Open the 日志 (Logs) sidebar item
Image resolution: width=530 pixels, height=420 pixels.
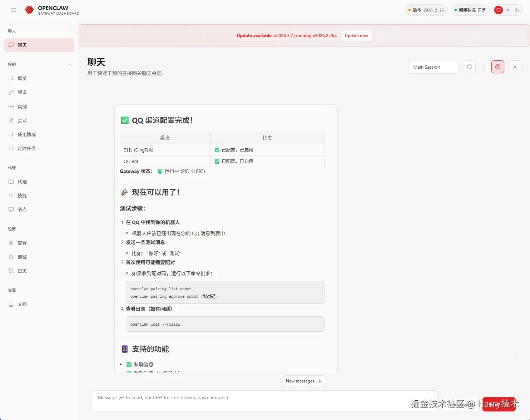coord(22,271)
